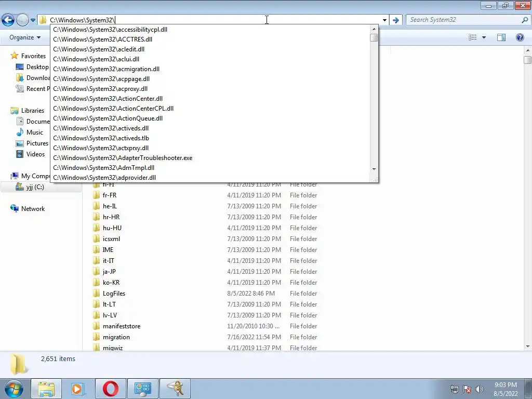Open the Organize menu
532x399 pixels.
25,37
